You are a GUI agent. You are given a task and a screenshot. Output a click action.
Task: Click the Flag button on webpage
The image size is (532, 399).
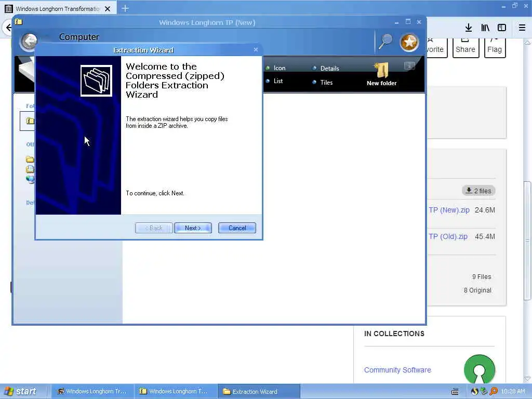pyautogui.click(x=495, y=48)
